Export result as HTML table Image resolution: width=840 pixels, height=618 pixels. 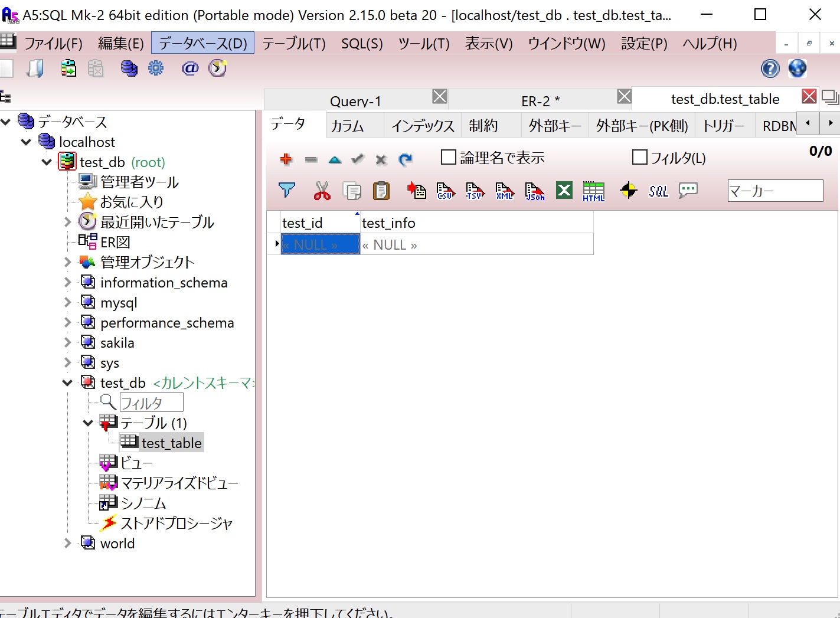593,191
